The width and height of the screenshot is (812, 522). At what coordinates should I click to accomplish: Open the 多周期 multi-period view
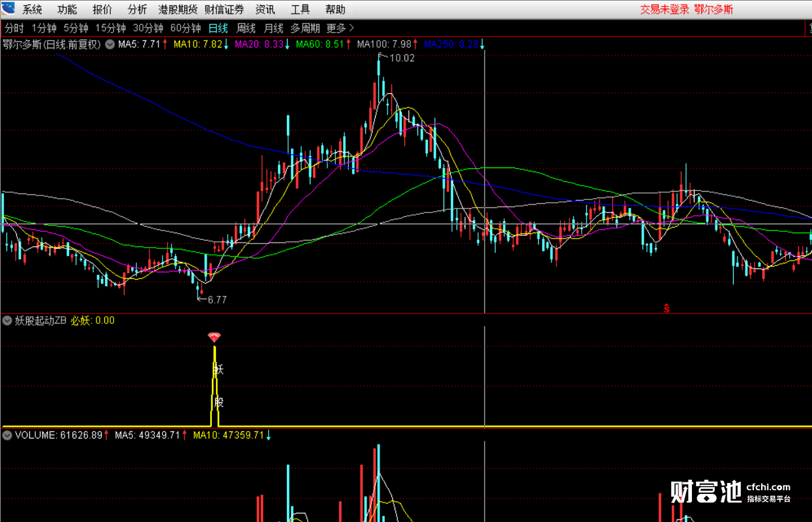tap(305, 28)
